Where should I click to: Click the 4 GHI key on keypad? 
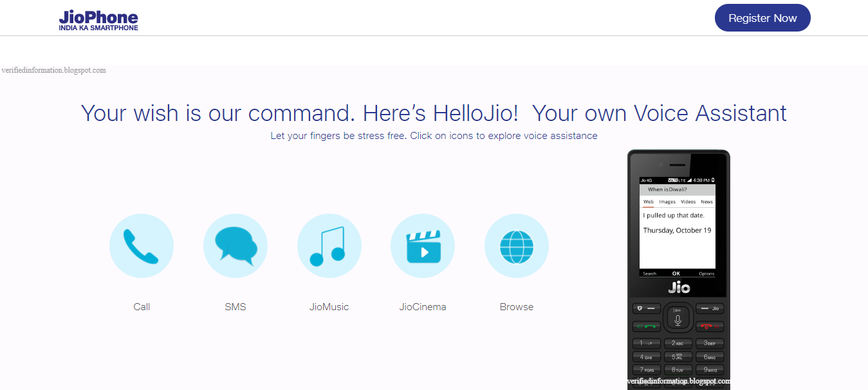[647, 357]
